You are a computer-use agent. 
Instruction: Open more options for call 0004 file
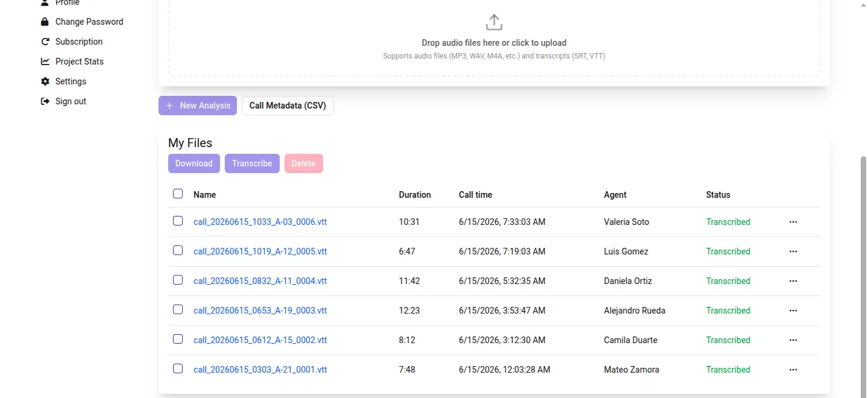point(793,281)
